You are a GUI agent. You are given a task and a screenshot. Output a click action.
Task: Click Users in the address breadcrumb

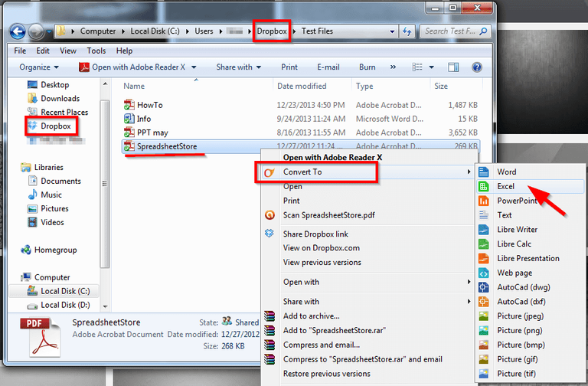pos(204,31)
